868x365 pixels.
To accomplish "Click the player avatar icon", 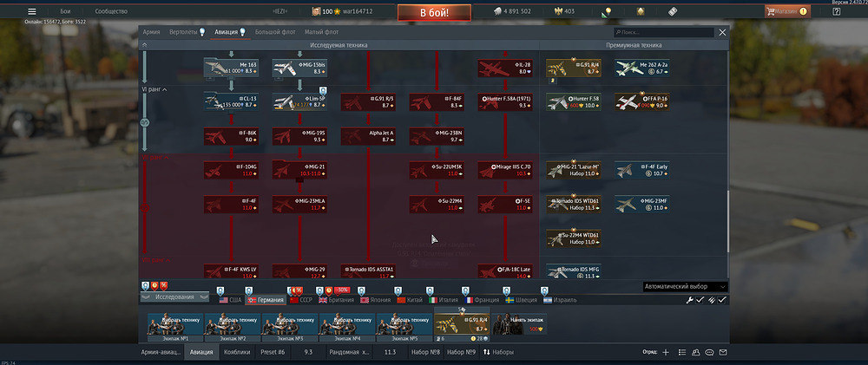I will click(x=316, y=11).
